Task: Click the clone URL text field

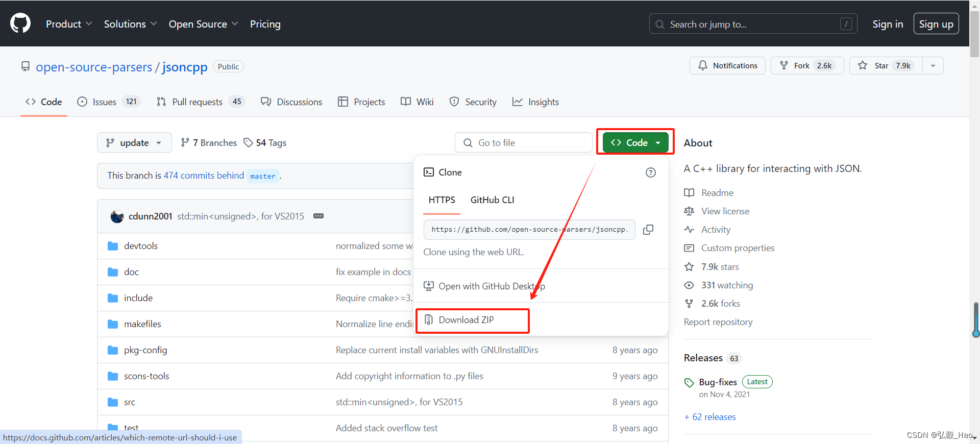Action: coord(529,230)
